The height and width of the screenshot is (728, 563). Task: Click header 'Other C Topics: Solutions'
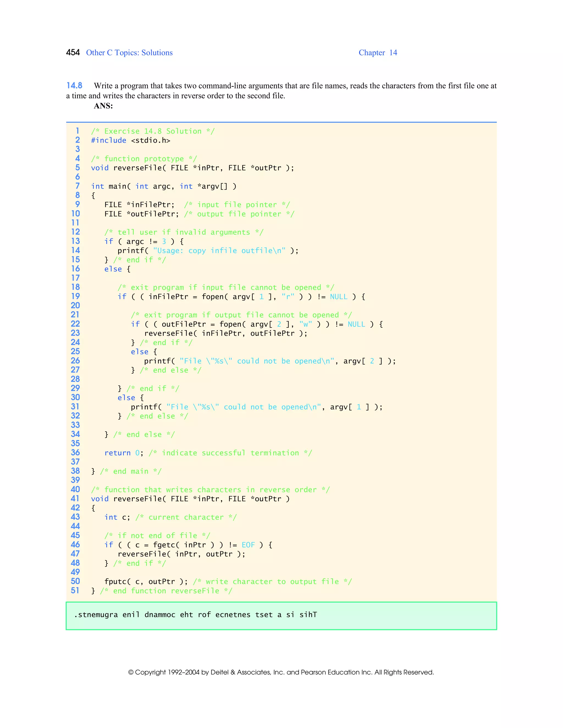(129, 53)
